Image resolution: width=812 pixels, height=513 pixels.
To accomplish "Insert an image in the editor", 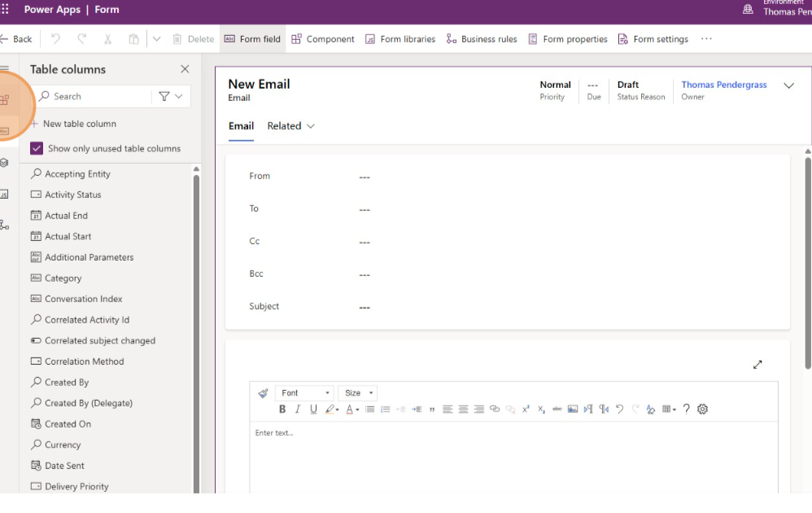I will click(573, 409).
